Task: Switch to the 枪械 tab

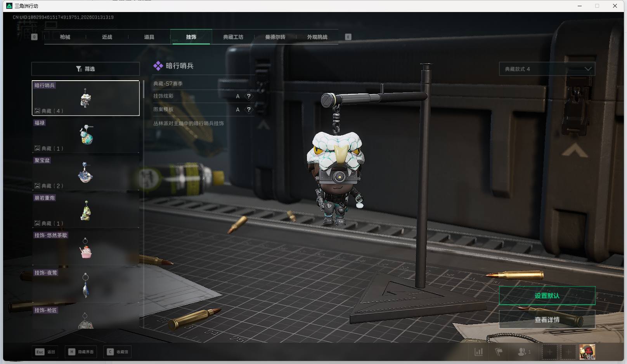Action: [65, 37]
